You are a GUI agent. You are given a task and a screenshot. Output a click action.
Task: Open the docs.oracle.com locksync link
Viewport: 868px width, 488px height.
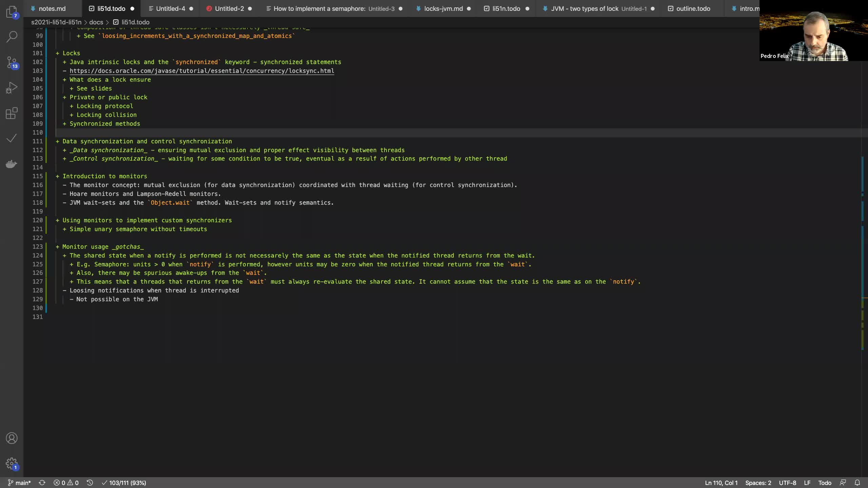202,71
